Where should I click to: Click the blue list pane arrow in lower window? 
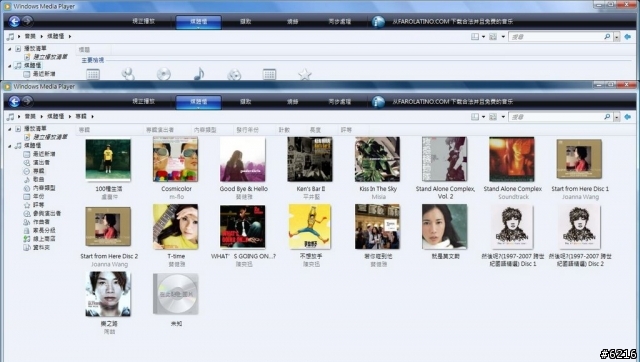[628, 117]
